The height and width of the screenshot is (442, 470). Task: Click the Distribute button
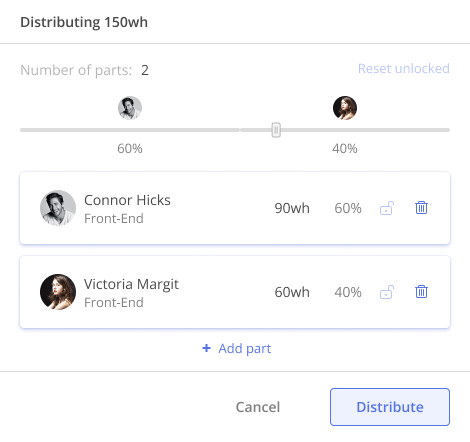coord(390,407)
